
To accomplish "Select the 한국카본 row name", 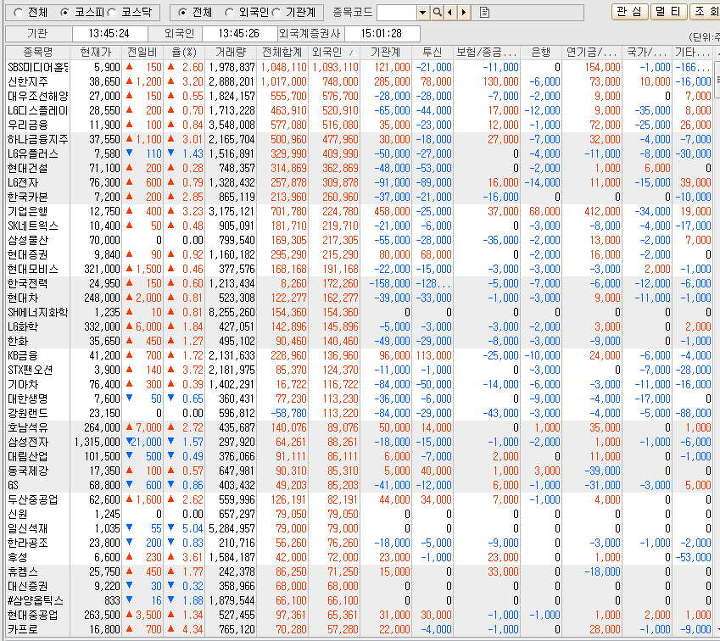I will 28,197.
